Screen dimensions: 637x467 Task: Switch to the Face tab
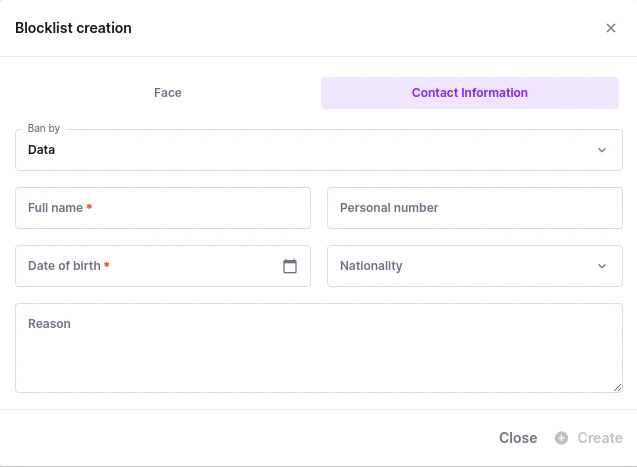(x=167, y=93)
